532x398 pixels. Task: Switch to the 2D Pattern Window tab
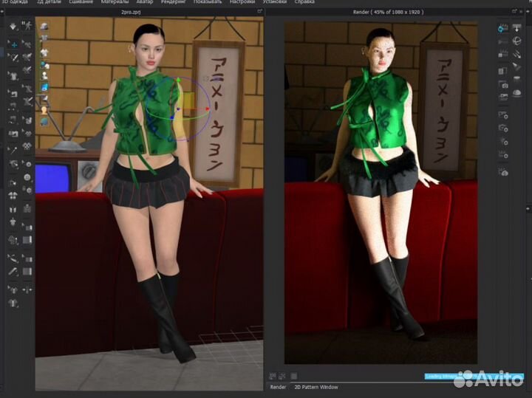point(316,387)
